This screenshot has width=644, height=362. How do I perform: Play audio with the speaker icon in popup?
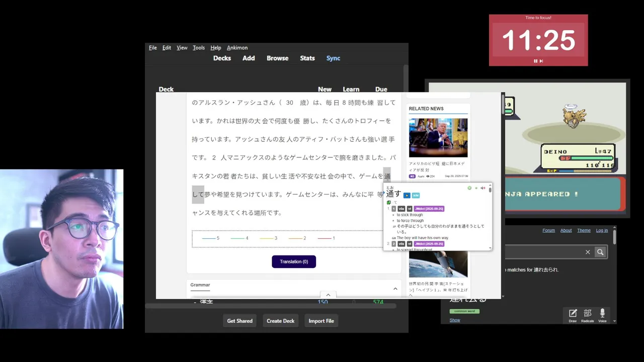click(483, 188)
